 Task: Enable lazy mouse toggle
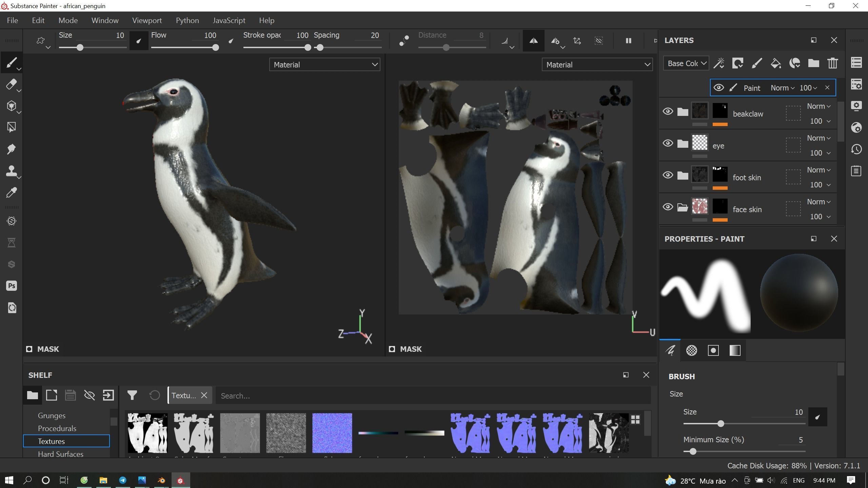(x=404, y=41)
